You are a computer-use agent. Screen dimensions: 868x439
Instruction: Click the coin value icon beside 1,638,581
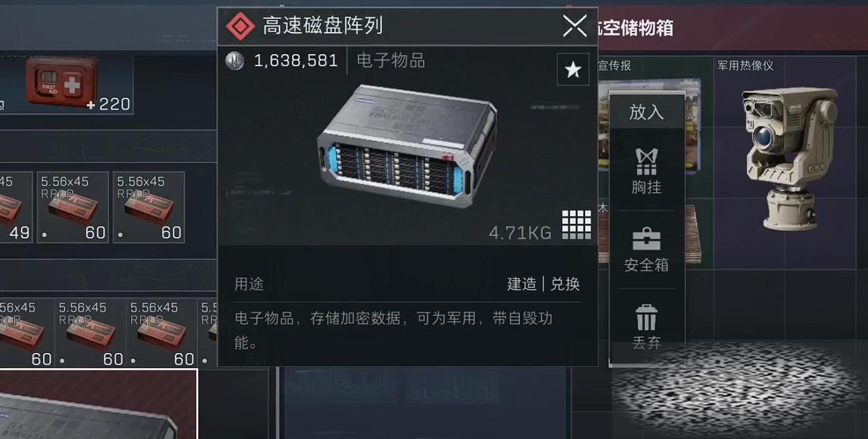(x=235, y=61)
